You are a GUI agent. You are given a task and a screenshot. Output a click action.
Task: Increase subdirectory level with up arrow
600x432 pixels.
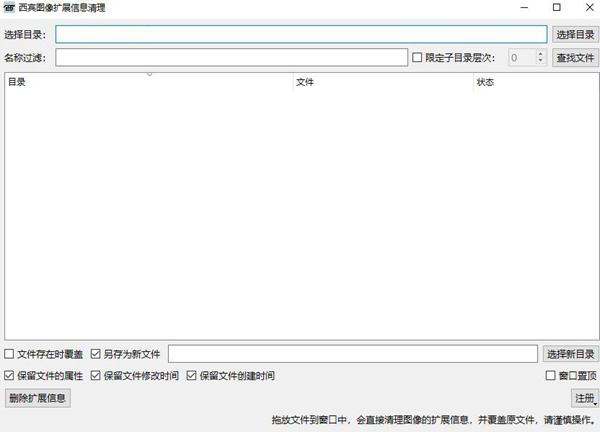click(540, 54)
